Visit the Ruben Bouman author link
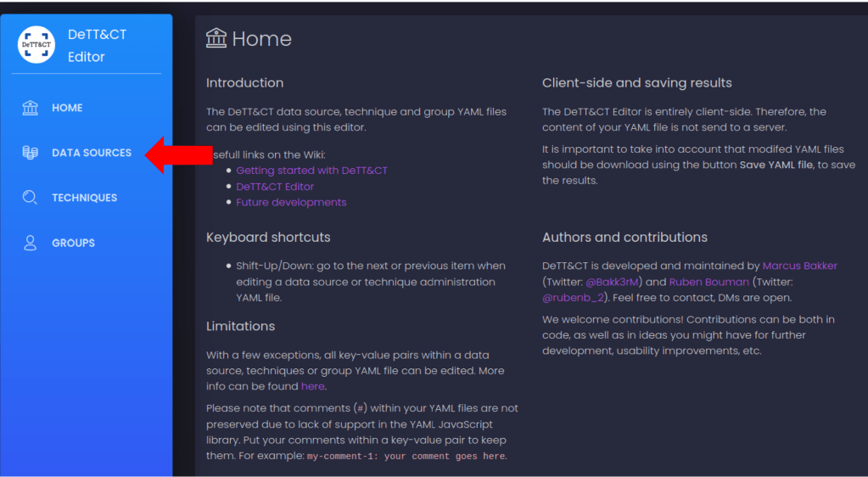 click(x=708, y=282)
